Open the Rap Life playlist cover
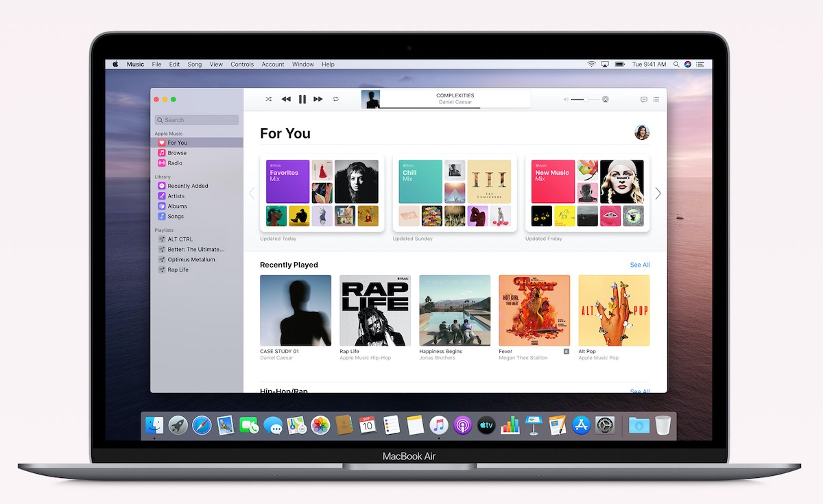The height and width of the screenshot is (504, 823). point(375,311)
